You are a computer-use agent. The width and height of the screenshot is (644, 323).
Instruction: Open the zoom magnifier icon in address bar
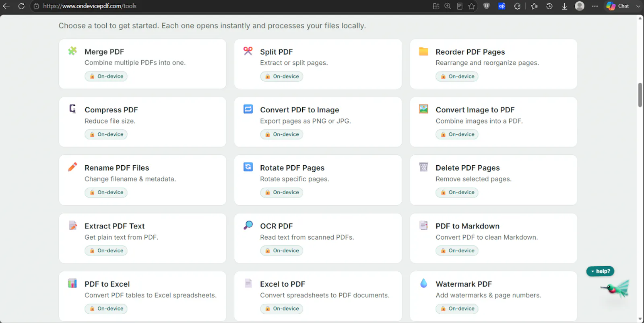click(448, 6)
